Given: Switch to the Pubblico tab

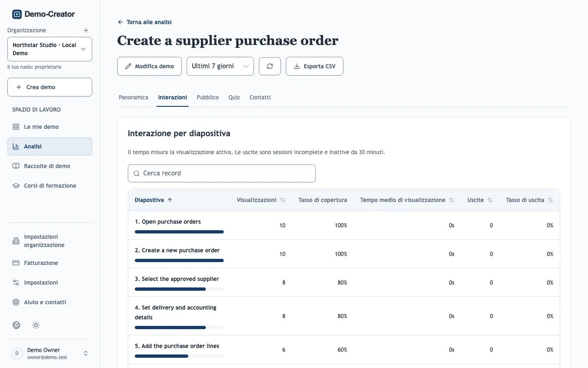Looking at the screenshot, I should click(x=208, y=97).
